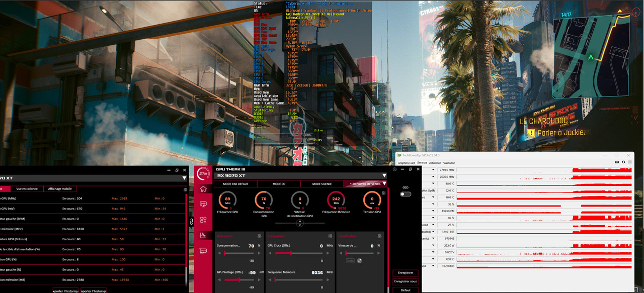
Task: Open monitor list settings icon beside Affichage mobile
Action: [x=185, y=189]
